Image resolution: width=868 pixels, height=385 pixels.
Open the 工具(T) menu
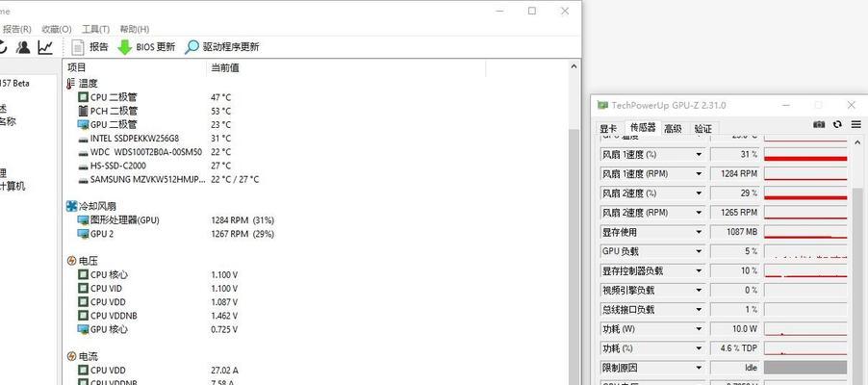tap(96, 29)
